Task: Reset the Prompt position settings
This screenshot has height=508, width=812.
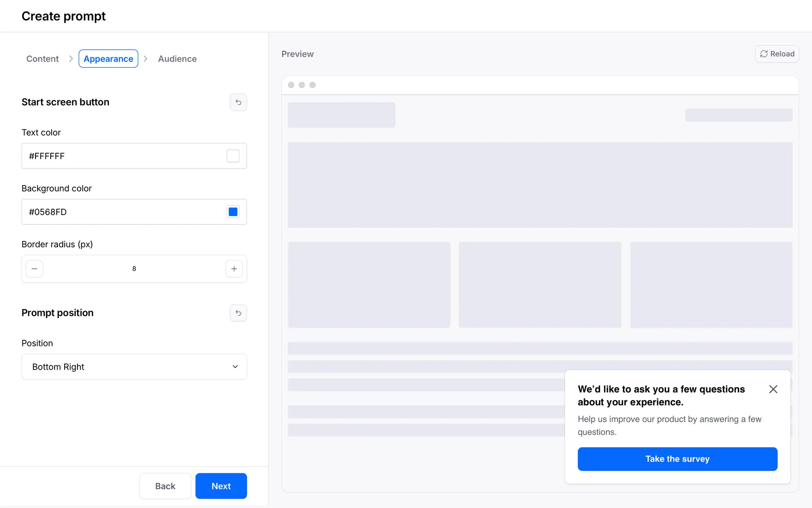Action: pyautogui.click(x=238, y=313)
